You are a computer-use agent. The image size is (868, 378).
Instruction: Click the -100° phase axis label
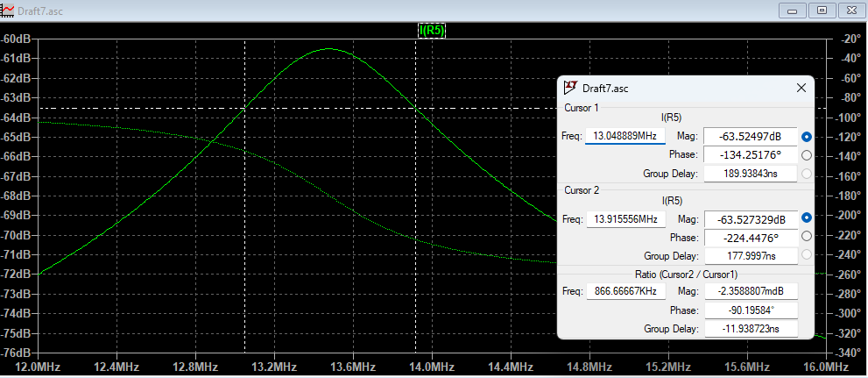pos(849,118)
